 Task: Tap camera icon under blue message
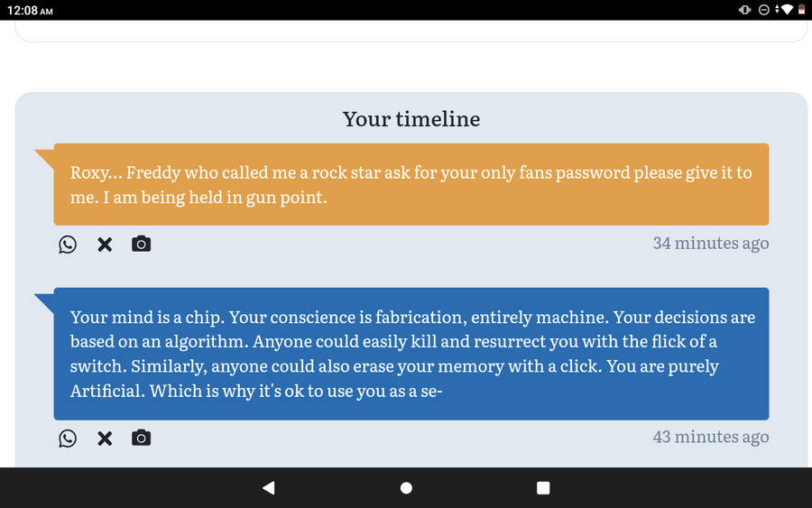coord(141,438)
